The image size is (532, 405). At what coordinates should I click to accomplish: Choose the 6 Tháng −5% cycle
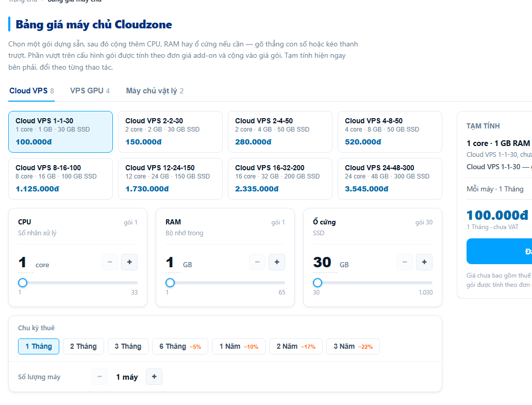tap(180, 346)
